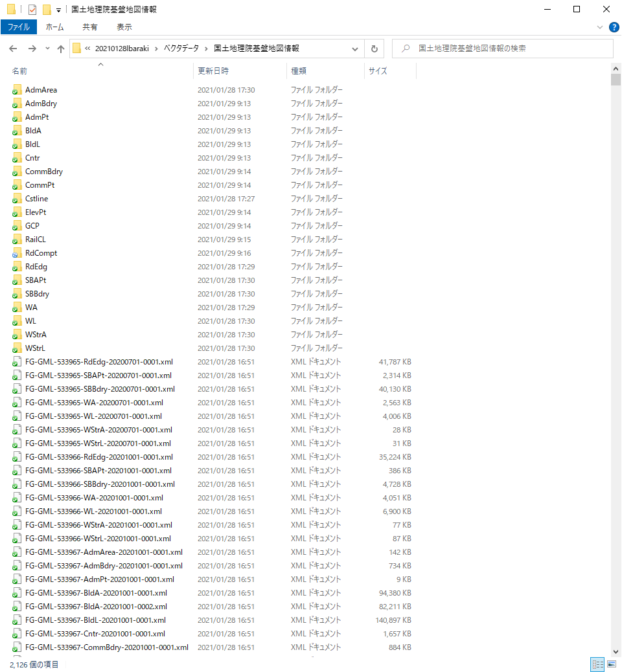
Task: Click ベクタデータ in the breadcrumb path
Action: coord(181,49)
